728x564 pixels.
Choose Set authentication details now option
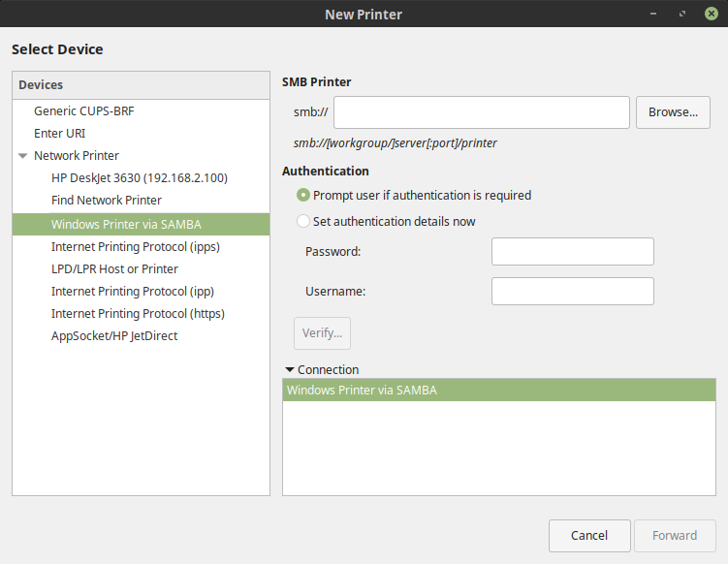pos(303,221)
